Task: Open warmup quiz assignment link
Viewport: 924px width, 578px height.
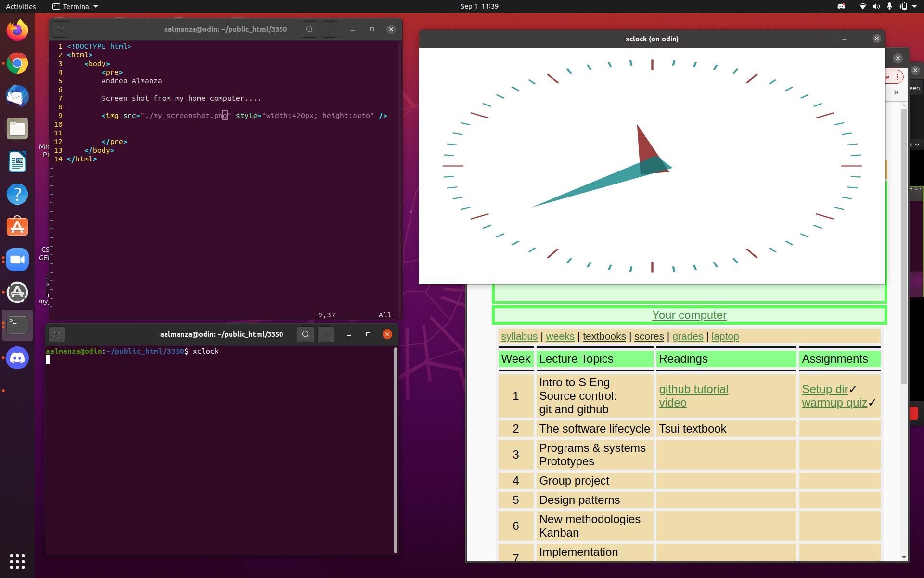Action: coord(834,403)
